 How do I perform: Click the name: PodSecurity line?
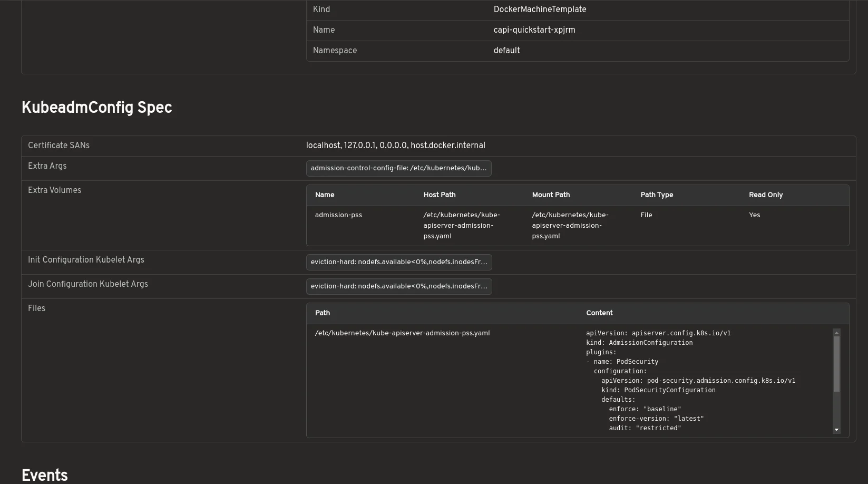[x=622, y=362]
